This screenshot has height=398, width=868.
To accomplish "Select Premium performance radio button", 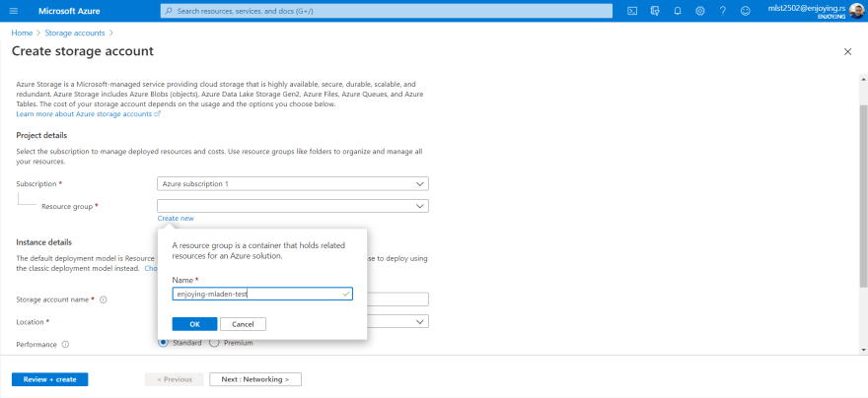I will 214,343.
